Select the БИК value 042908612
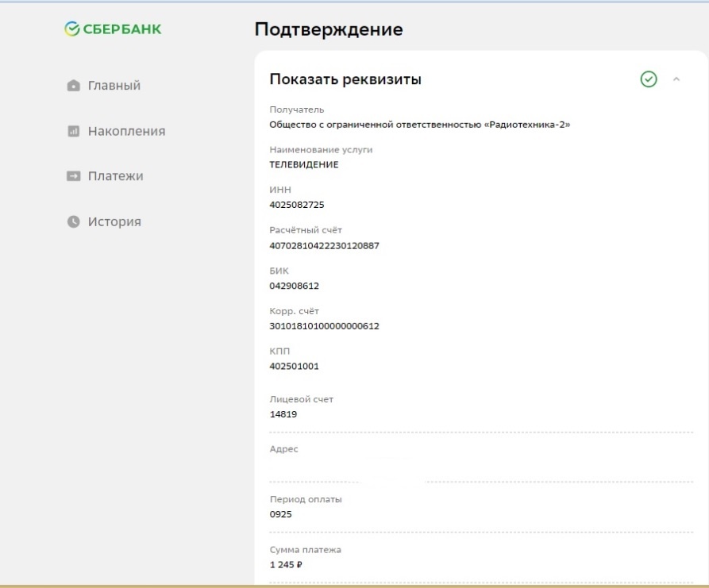Image resolution: width=709 pixels, height=588 pixels. tap(294, 286)
